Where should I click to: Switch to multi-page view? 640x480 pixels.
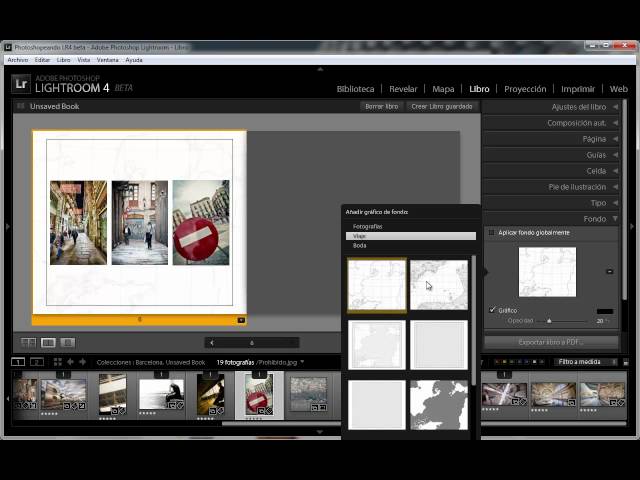click(29, 342)
